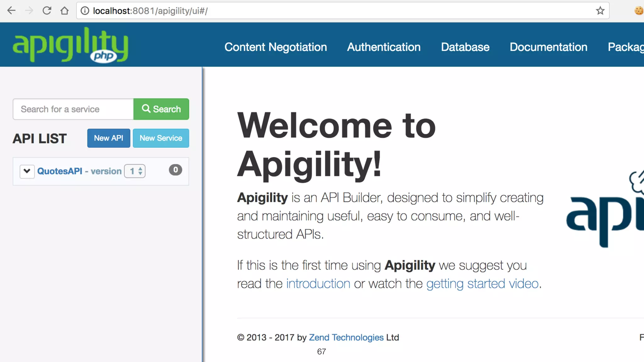Open the Documentation navigation item
Screen dimensions: 644x362
pyautogui.click(x=548, y=47)
